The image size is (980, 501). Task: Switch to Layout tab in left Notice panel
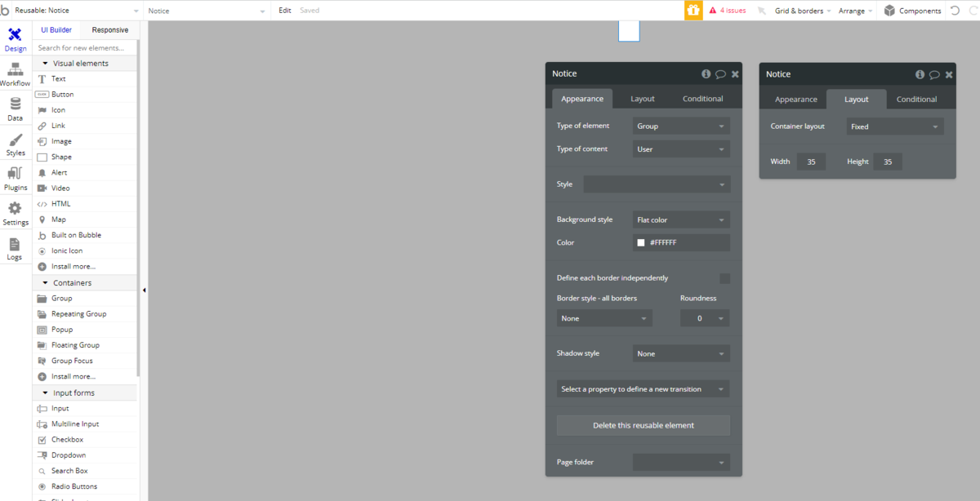point(643,99)
